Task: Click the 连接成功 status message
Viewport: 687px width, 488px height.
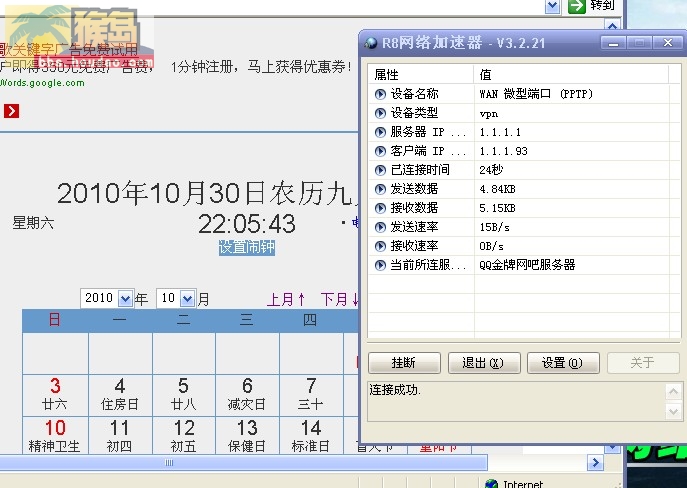Action: click(x=395, y=390)
